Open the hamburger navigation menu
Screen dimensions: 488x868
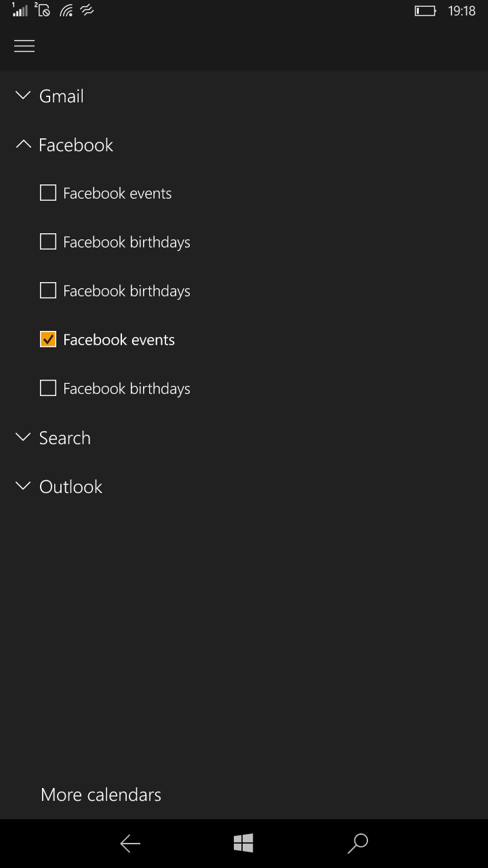(24, 46)
